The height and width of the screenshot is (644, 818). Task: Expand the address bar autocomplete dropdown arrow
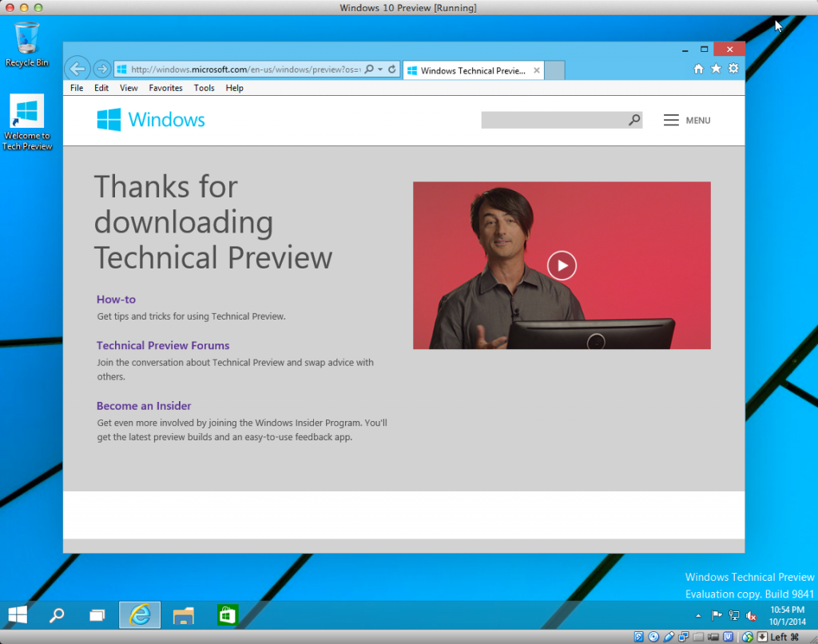pos(380,69)
